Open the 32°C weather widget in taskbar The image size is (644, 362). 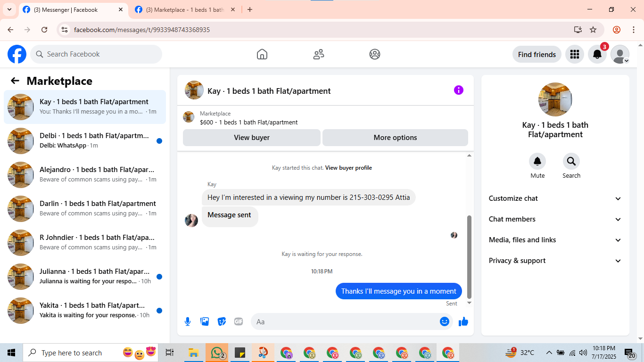coord(520,353)
